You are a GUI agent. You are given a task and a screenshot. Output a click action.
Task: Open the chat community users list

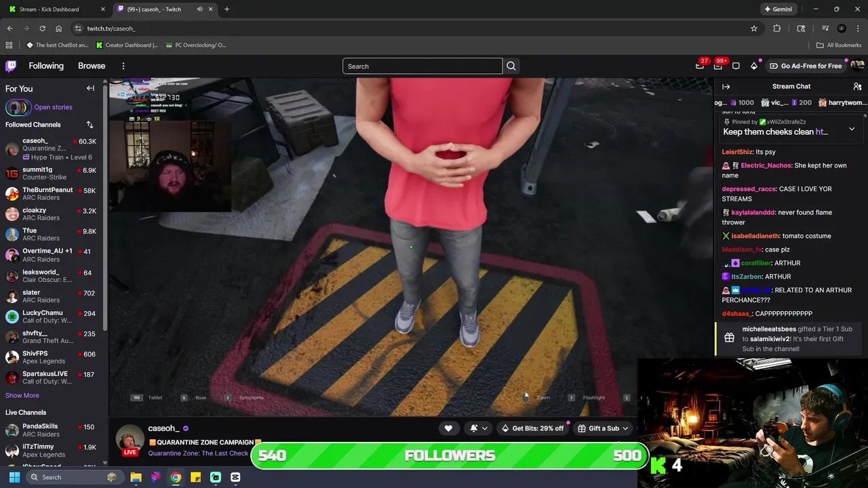857,87
